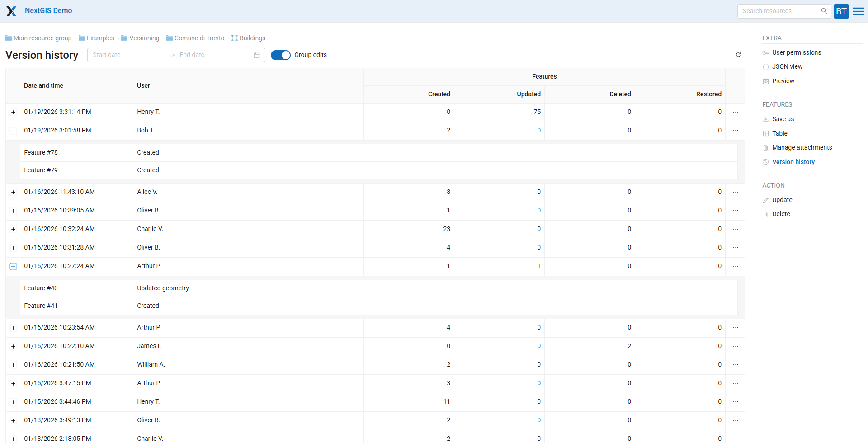Expand the 01/19/2026 3:31:14 PM version row
The width and height of the screenshot is (868, 448).
coord(13,112)
